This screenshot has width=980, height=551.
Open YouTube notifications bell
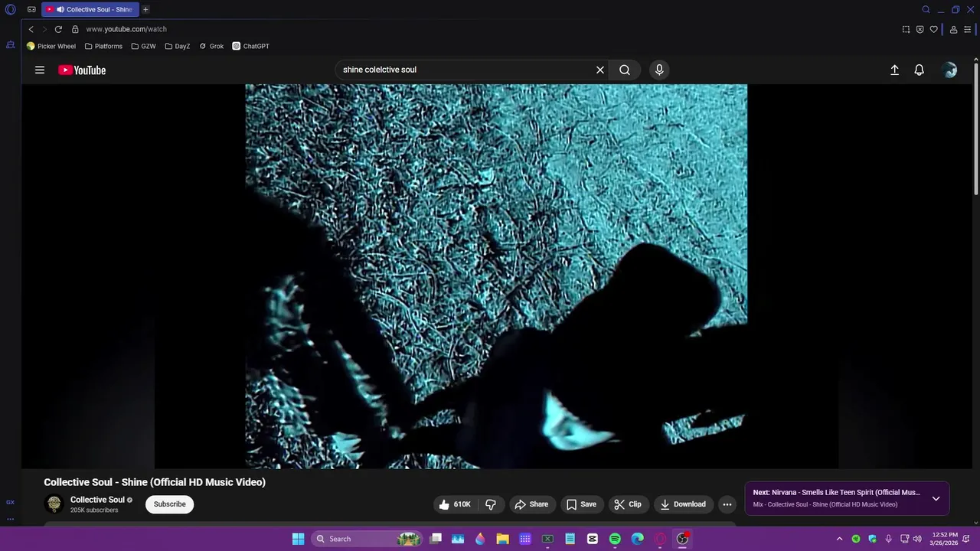(x=920, y=70)
